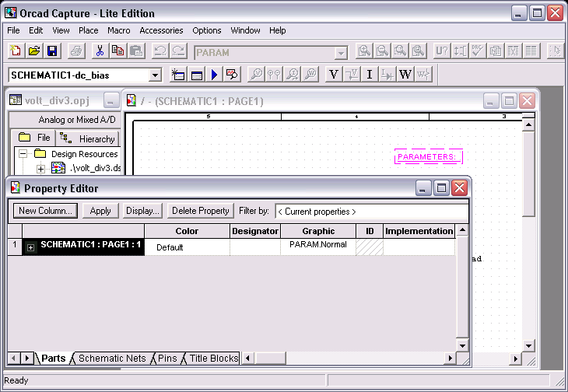The image size is (568, 392).
Task: Click the grayed zoom to area icon
Action: pos(400,51)
